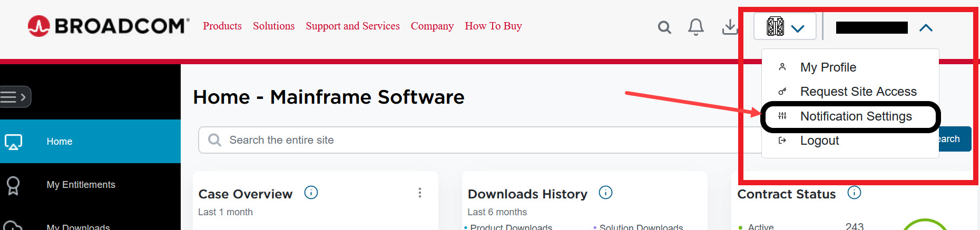Open the Case Overview three-dot options
980x230 pixels.
[x=420, y=193]
